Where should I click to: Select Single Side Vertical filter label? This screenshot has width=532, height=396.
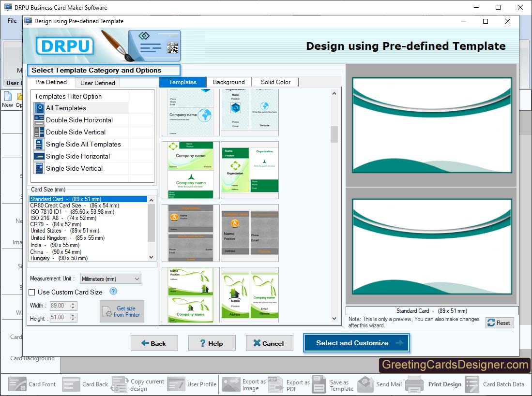[74, 168]
